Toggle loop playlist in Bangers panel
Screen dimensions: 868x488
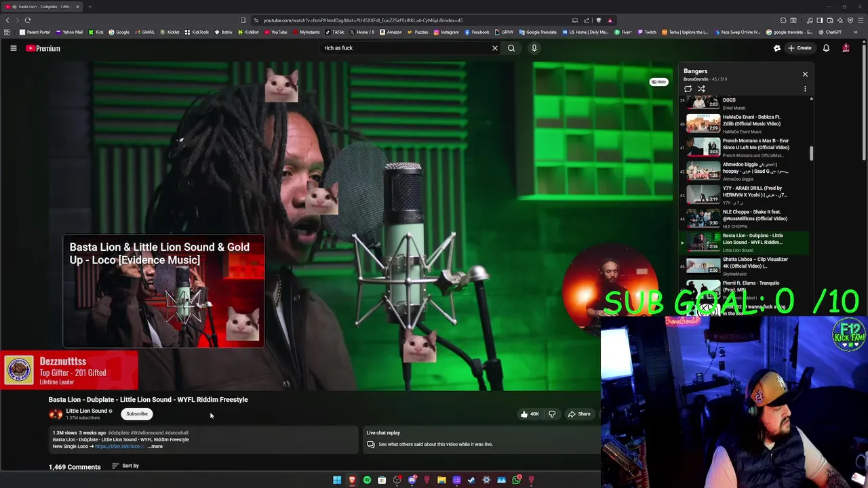(688, 89)
